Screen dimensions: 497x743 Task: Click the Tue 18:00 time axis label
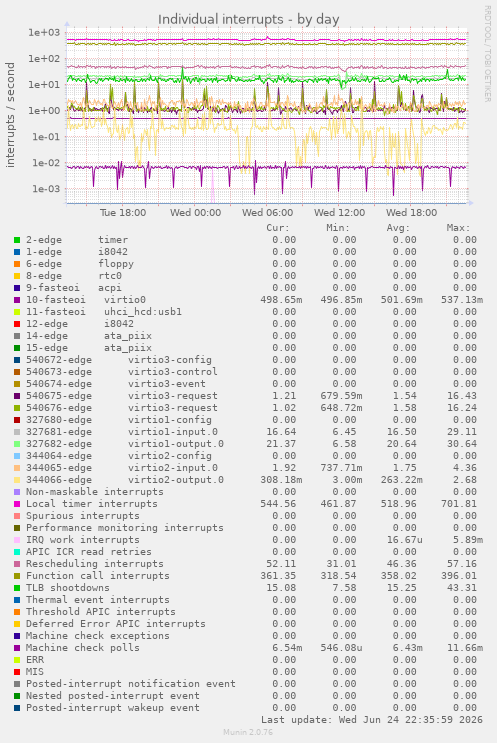tap(123, 213)
